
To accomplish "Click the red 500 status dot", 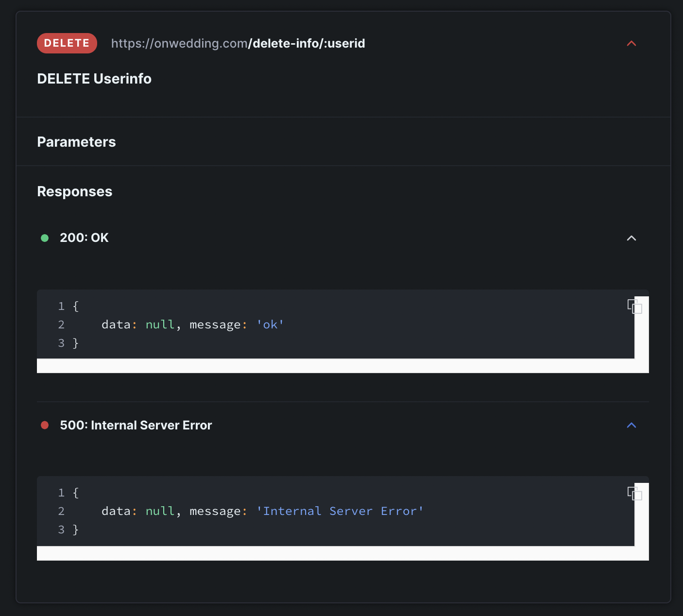I will pyautogui.click(x=45, y=425).
